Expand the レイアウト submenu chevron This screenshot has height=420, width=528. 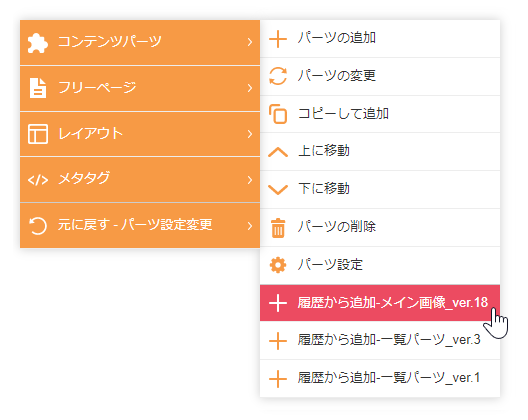pyautogui.click(x=250, y=134)
